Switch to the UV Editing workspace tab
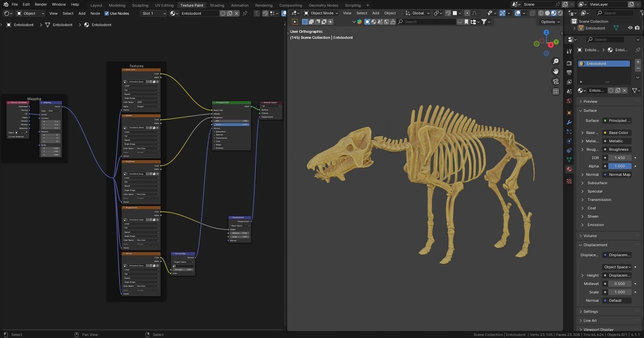The width and height of the screenshot is (644, 338). pos(164,5)
